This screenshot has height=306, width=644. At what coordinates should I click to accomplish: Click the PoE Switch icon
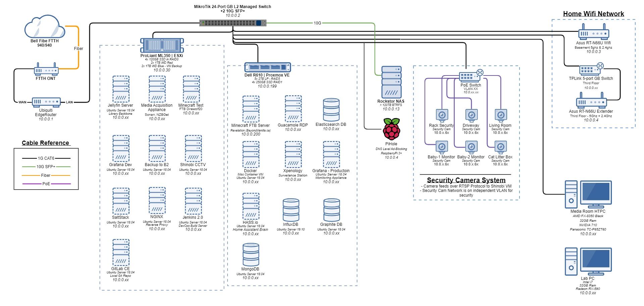coord(471,76)
